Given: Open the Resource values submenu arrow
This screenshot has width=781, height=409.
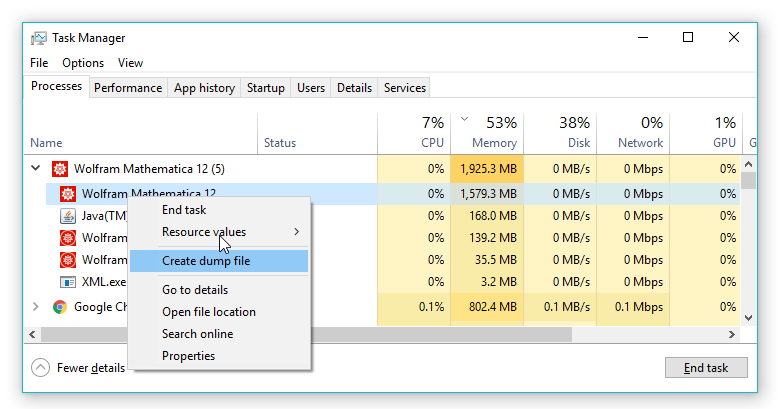Looking at the screenshot, I should point(296,232).
